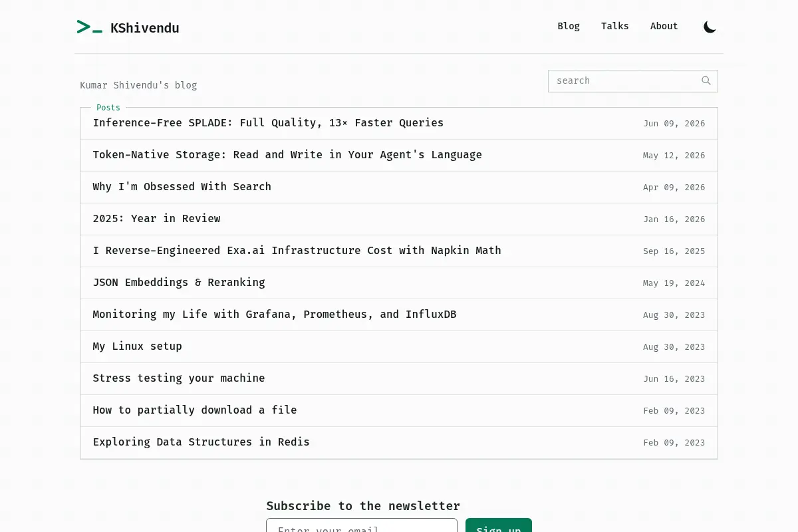Click Subscribe to the newsletter heading
Screen dimensions: 798x532
coord(363,506)
